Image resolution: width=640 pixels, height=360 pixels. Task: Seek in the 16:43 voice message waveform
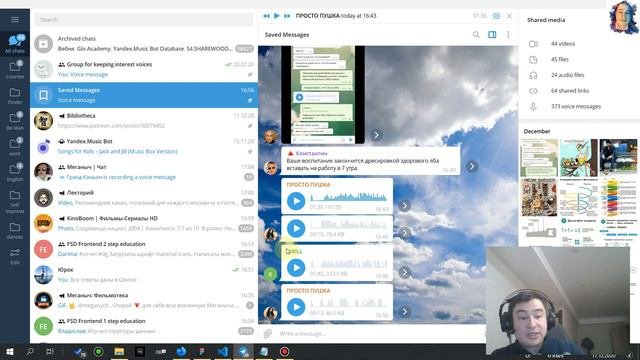point(349,198)
